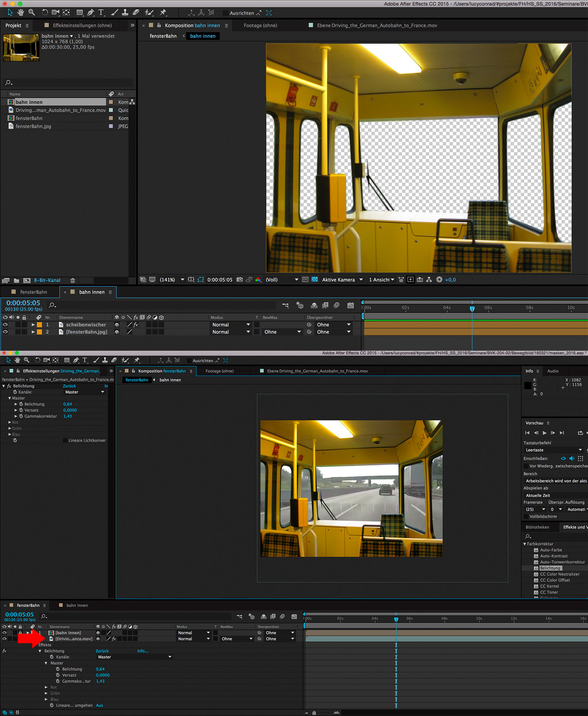Image resolution: width=588 pixels, height=716 pixels.
Task: Take snapshot with camera icon in viewer
Action: click(239, 280)
